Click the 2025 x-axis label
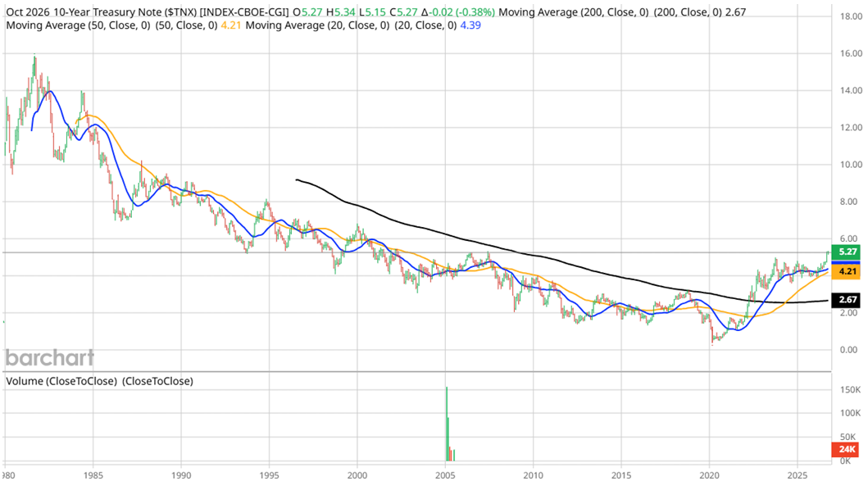 798,475
